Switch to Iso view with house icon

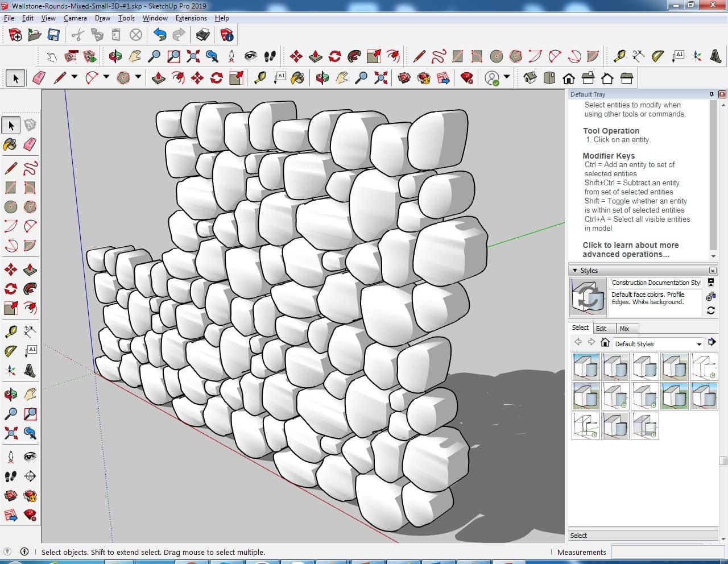click(x=530, y=78)
